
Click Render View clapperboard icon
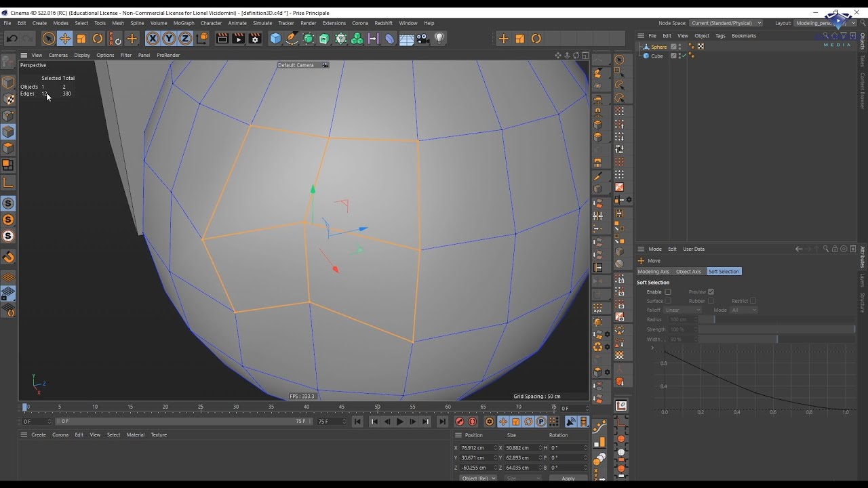222,39
